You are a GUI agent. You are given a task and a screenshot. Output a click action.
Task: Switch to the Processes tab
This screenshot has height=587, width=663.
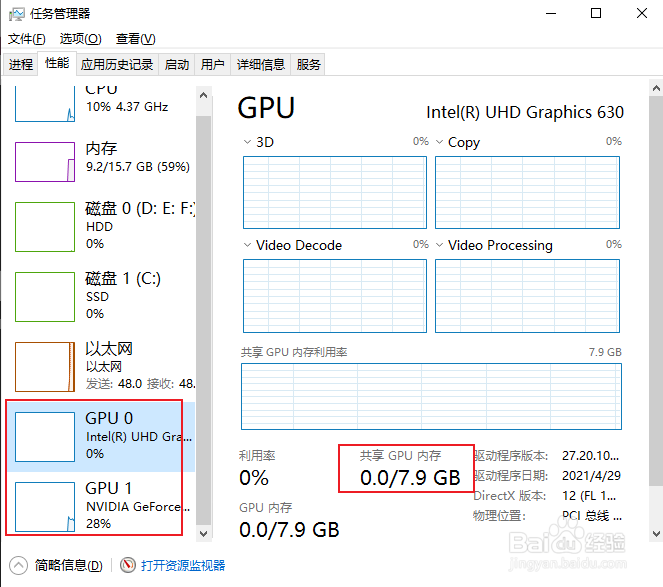21,64
